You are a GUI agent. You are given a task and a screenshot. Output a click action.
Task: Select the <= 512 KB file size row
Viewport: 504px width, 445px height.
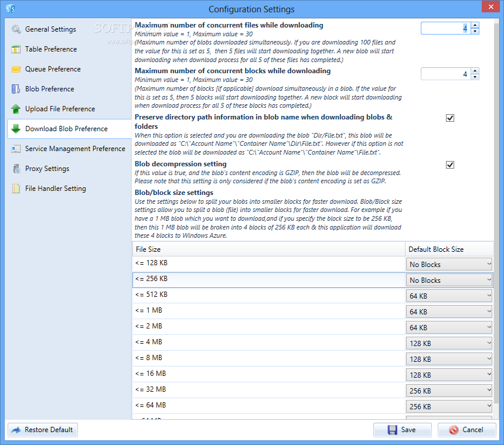[x=269, y=295]
